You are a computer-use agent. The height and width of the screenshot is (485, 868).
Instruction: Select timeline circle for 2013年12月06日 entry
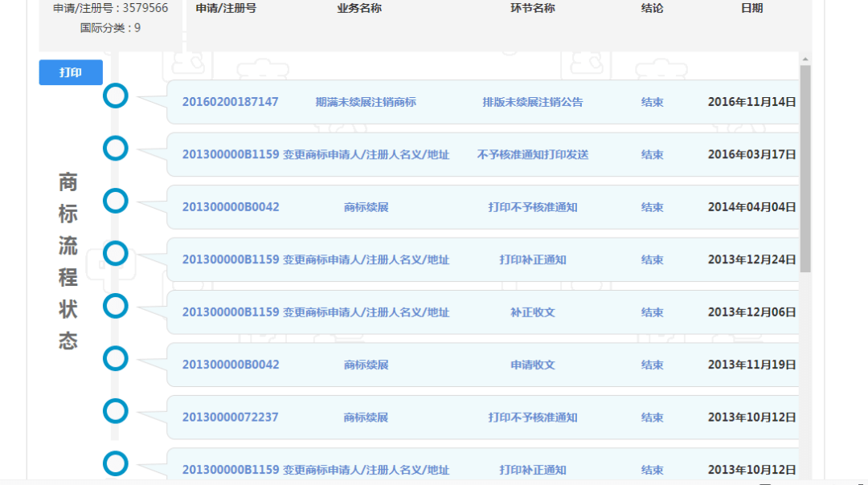pyautogui.click(x=116, y=306)
